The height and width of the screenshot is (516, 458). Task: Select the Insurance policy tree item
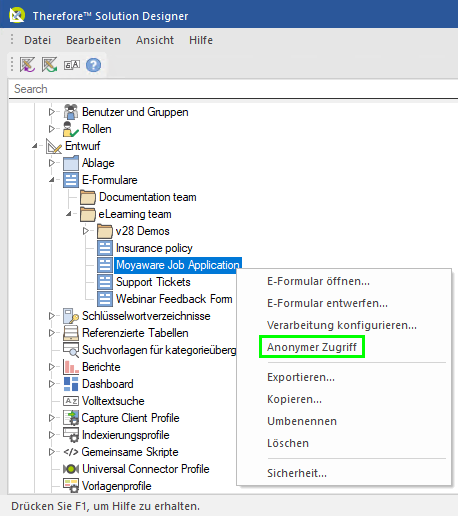coord(154,248)
